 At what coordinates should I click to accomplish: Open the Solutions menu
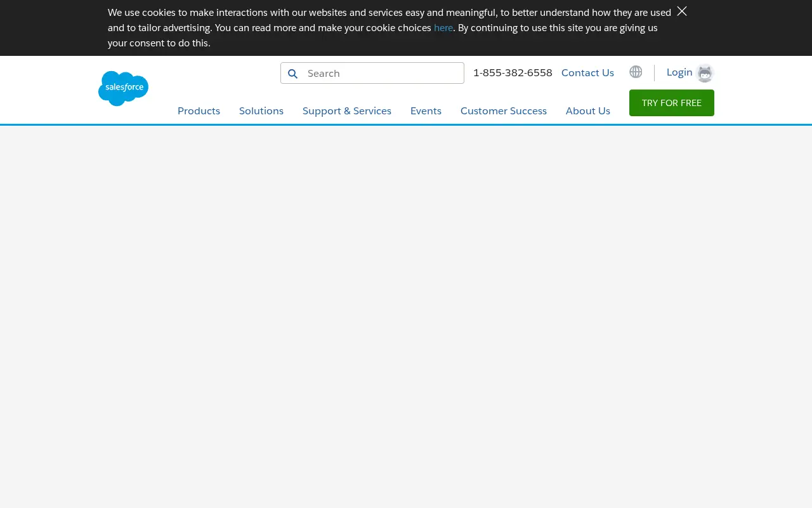(x=261, y=110)
